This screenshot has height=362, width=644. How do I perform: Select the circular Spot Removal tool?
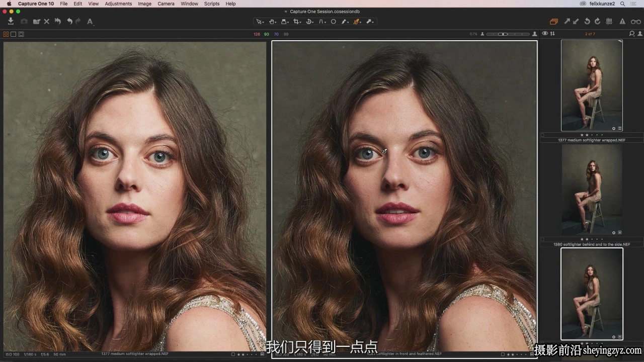pyautogui.click(x=333, y=22)
